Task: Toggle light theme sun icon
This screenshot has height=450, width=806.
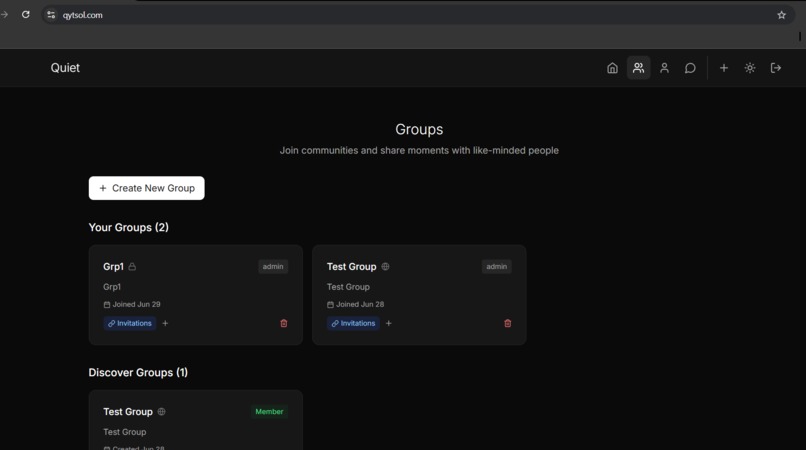Action: pos(750,68)
